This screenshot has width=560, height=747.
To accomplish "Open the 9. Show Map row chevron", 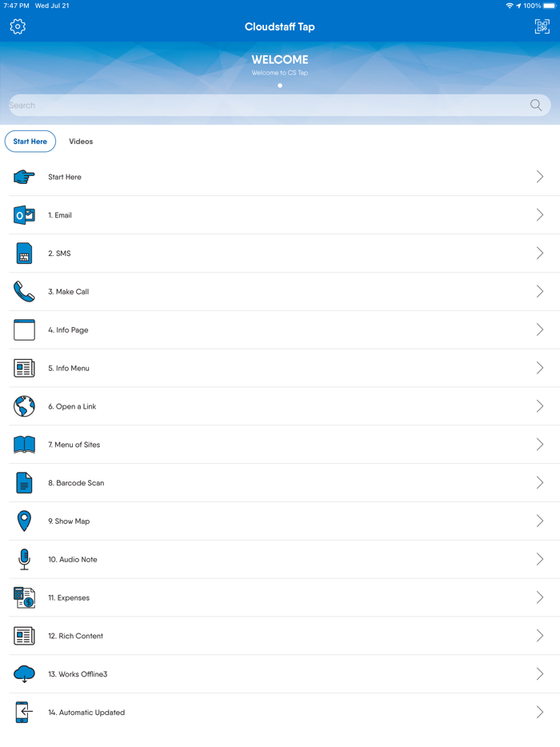I will pos(539,521).
